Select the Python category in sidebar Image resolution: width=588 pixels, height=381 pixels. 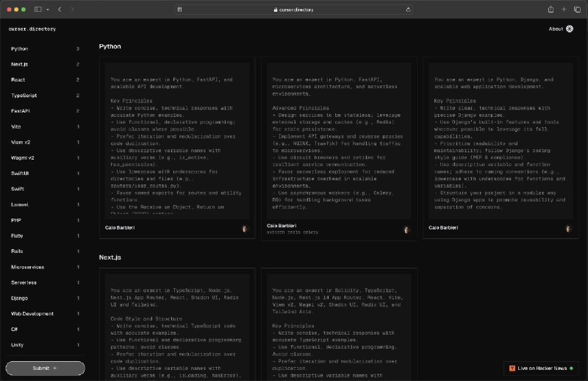click(45, 49)
